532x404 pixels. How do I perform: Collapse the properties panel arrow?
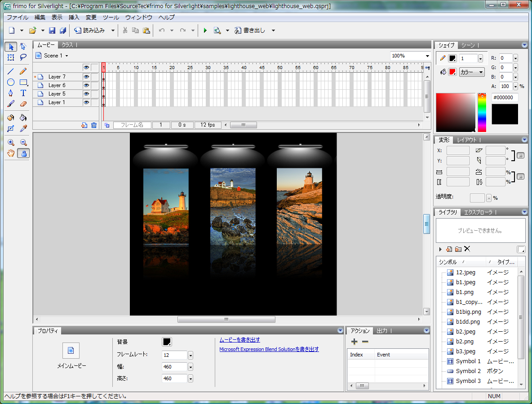(x=340, y=331)
